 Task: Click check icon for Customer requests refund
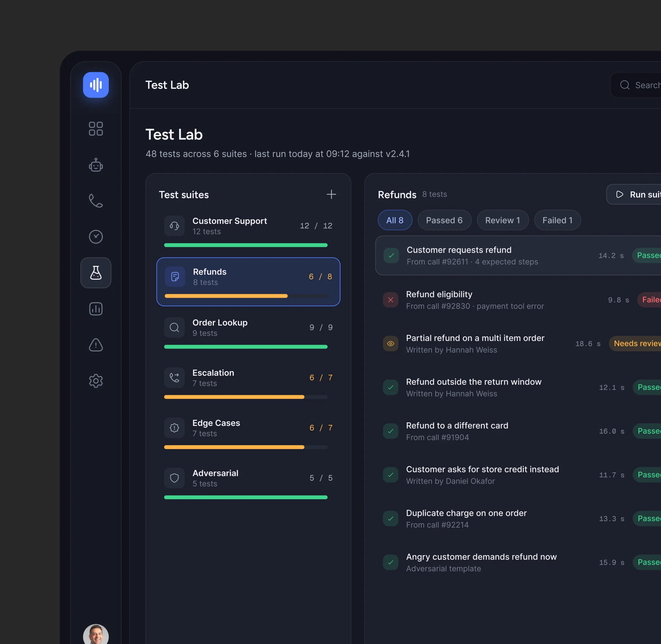[391, 255]
